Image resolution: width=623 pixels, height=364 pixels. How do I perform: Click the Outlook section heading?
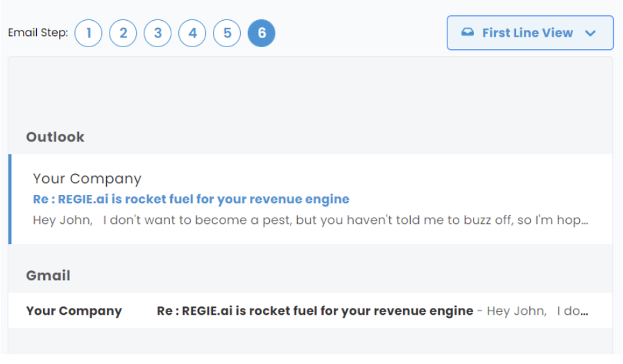click(x=56, y=137)
